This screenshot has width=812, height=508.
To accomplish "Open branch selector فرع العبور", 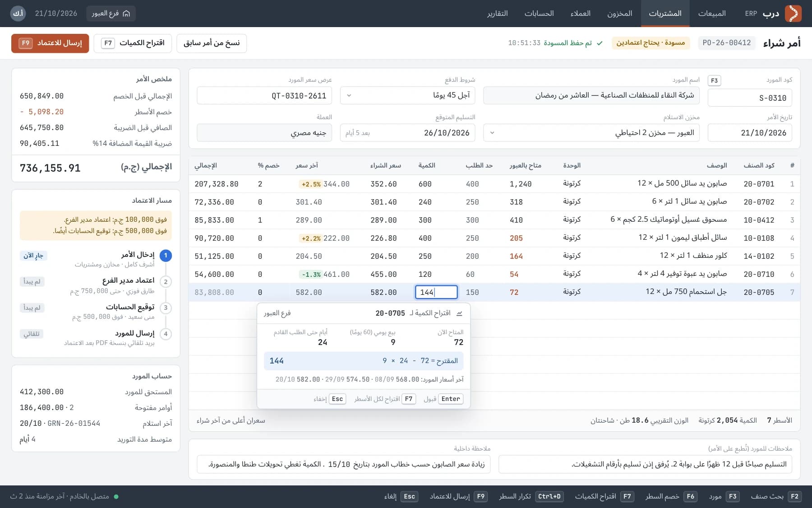I will (x=111, y=14).
